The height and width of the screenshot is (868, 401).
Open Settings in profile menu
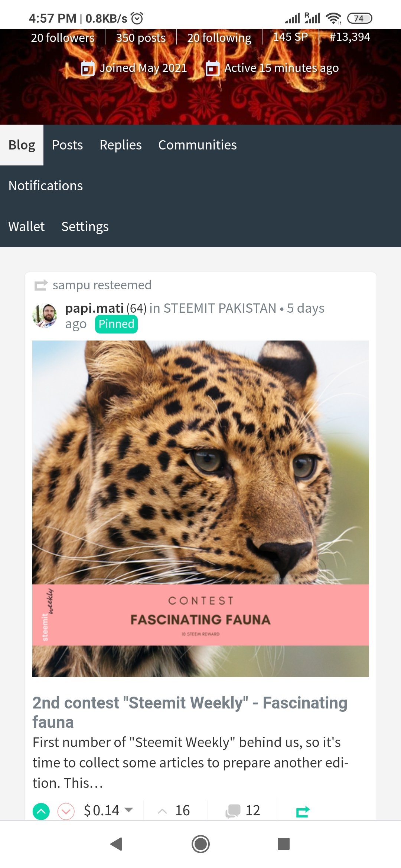pyautogui.click(x=85, y=227)
